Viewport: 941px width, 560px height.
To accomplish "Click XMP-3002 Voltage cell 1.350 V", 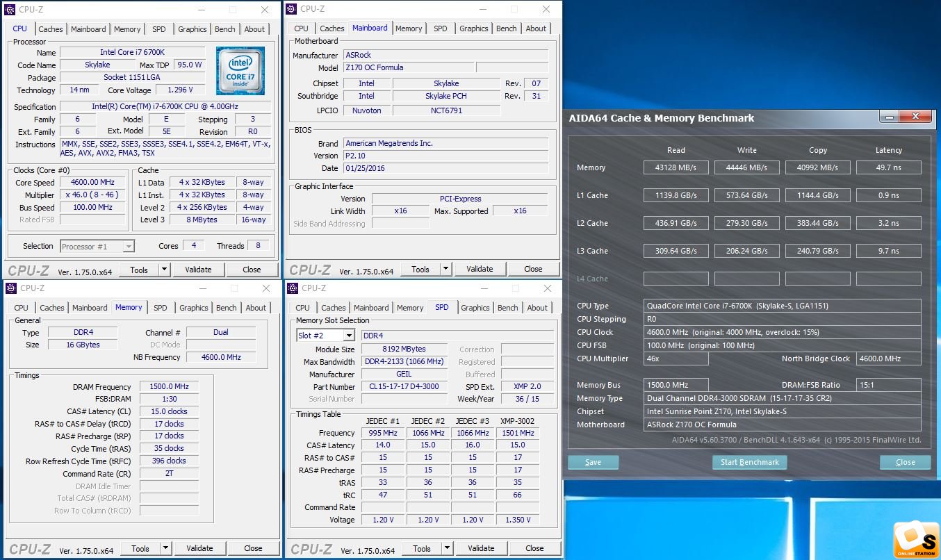I will 517,519.
